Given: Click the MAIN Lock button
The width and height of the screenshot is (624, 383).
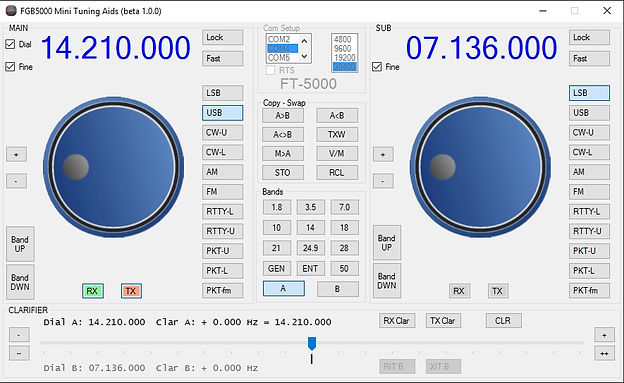Looking at the screenshot, I should [222, 37].
